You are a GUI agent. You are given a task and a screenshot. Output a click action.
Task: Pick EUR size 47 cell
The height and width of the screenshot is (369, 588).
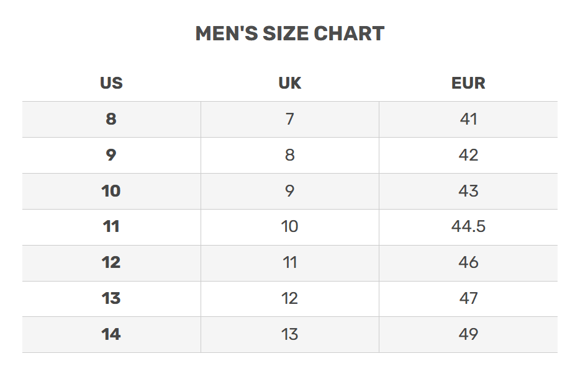tap(468, 299)
